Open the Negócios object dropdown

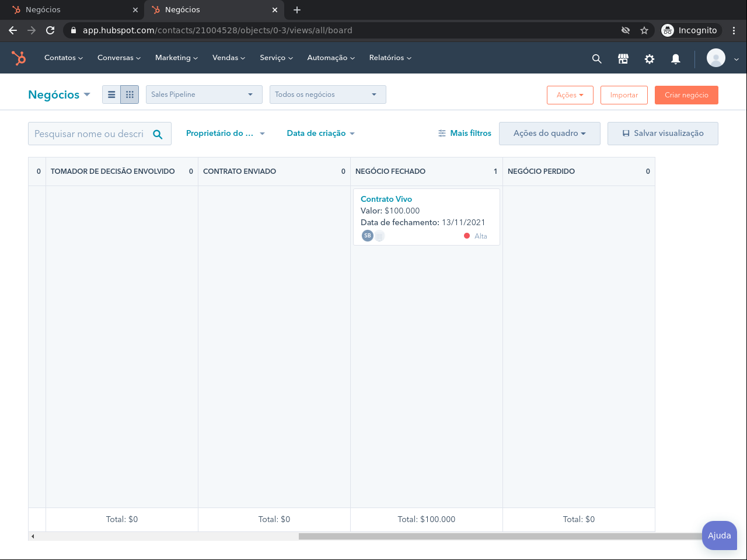click(x=59, y=94)
